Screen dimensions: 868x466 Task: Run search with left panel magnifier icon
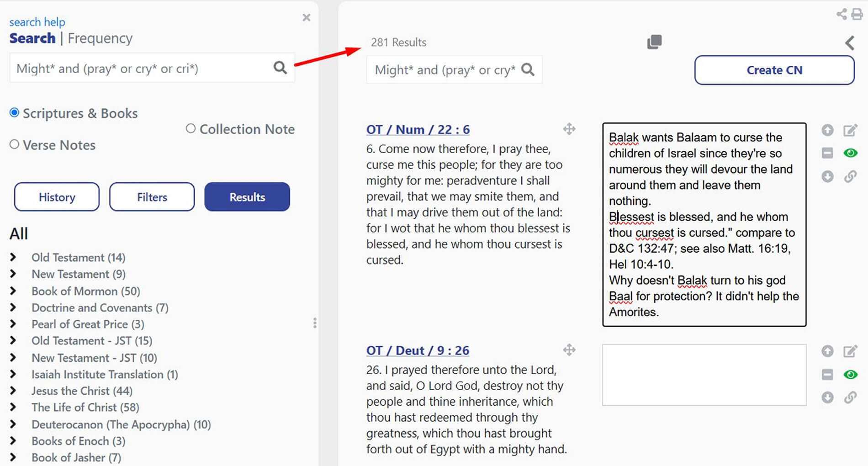tap(280, 68)
